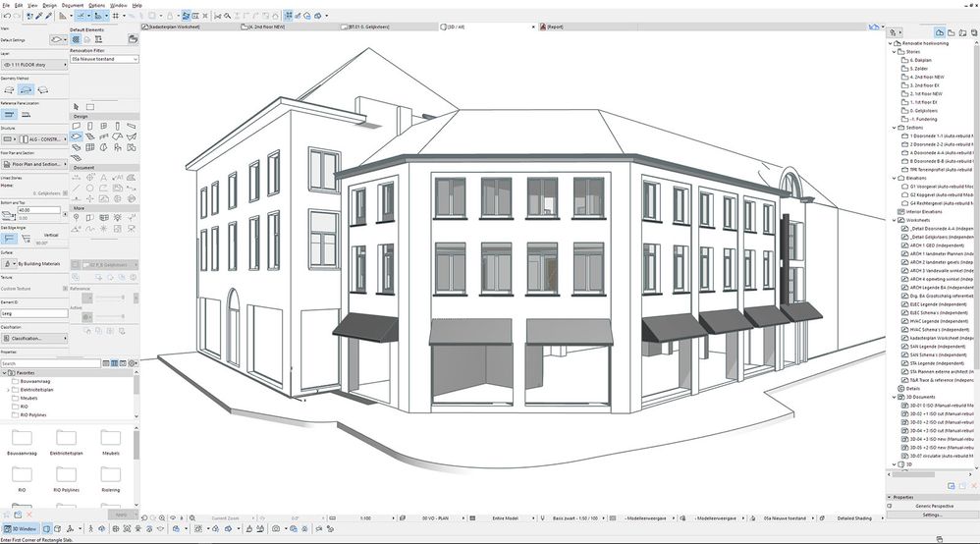Click the Pick Up Parameters eyedropper

click(38, 16)
